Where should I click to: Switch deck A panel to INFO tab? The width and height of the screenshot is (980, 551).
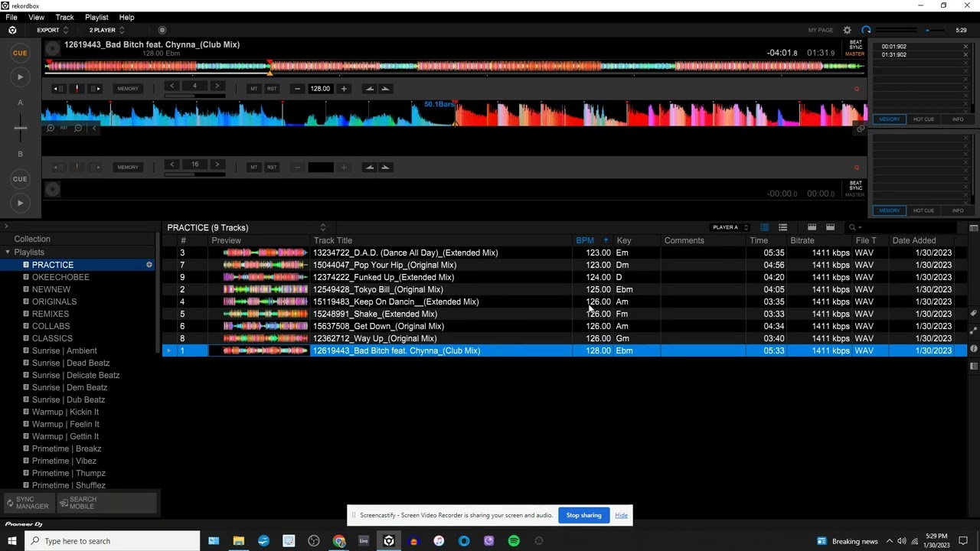coord(958,119)
